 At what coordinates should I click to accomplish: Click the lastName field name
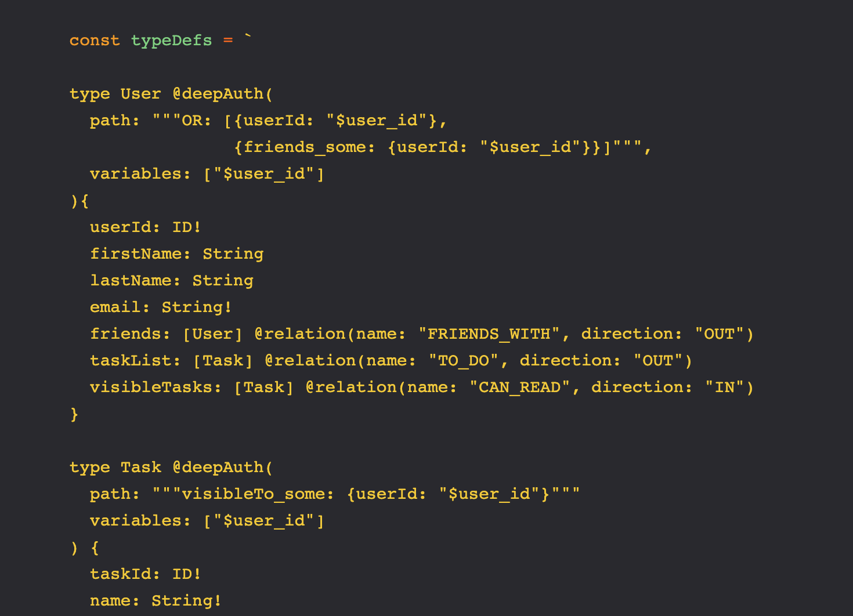click(131, 281)
